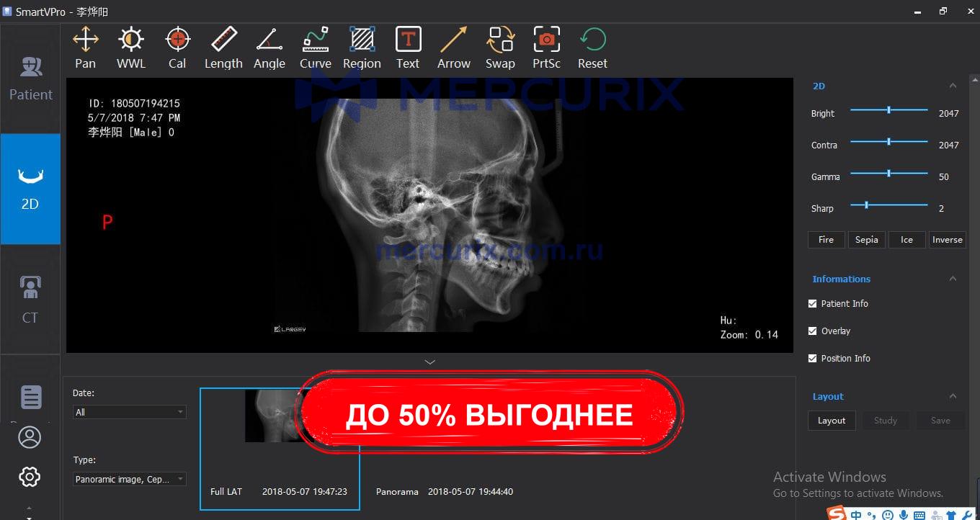
Task: Adjust the Contra slider
Action: click(x=889, y=142)
